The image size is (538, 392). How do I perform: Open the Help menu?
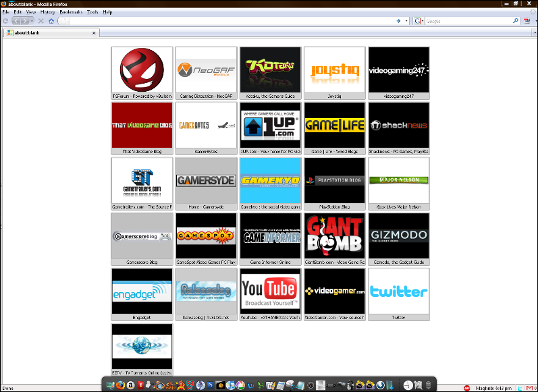coord(107,12)
